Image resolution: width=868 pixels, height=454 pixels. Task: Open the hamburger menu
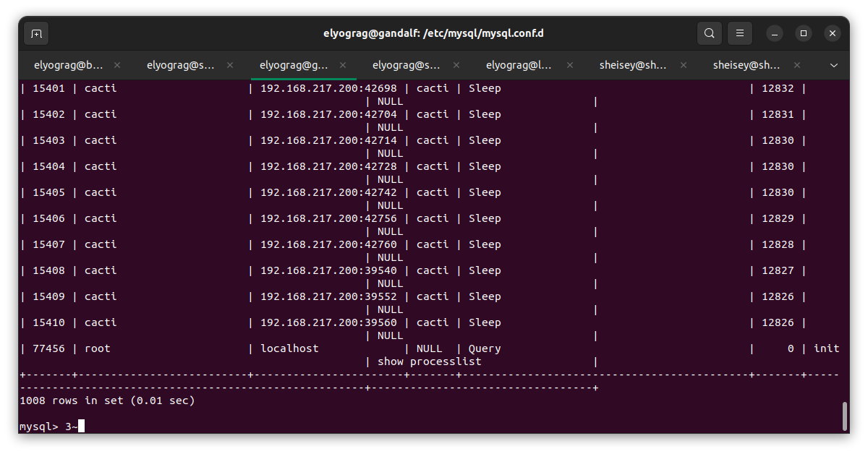click(x=739, y=33)
